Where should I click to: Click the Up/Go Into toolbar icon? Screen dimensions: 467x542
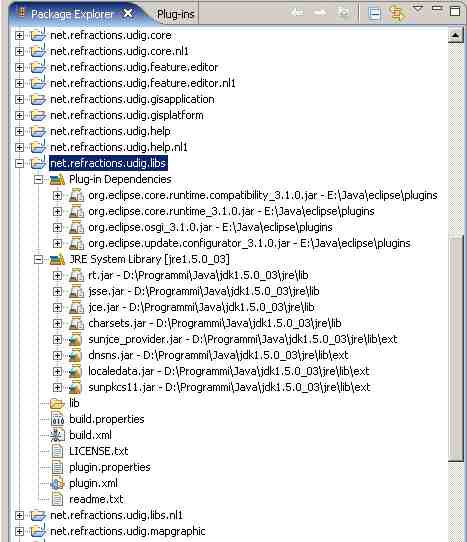point(343,13)
